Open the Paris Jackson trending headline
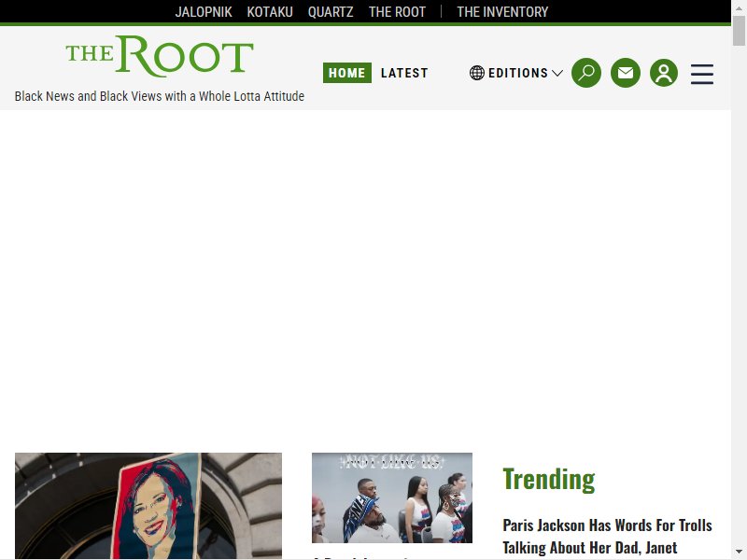 click(607, 536)
